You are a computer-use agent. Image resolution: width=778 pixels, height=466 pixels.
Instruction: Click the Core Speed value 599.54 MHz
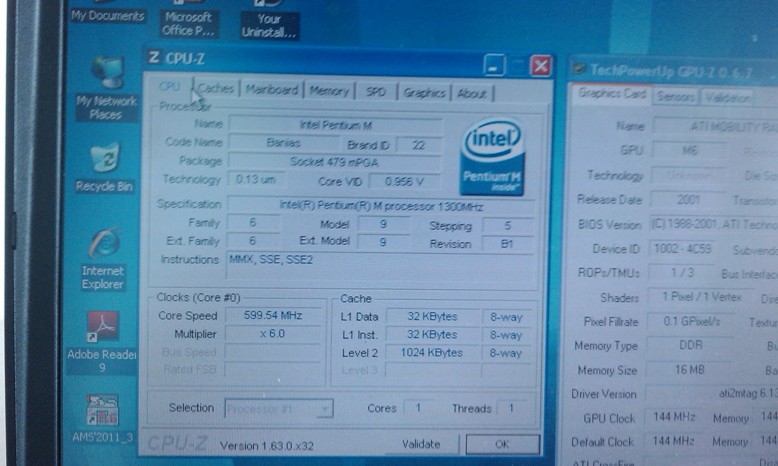coord(273,316)
